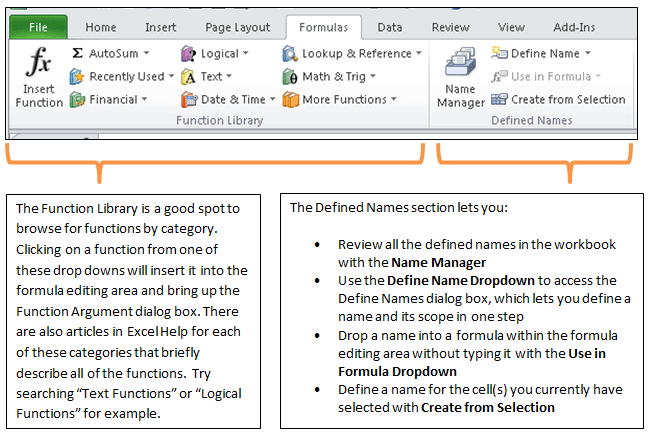The width and height of the screenshot is (648, 434).
Task: Click the Insert Function fx icon
Action: coord(38,62)
